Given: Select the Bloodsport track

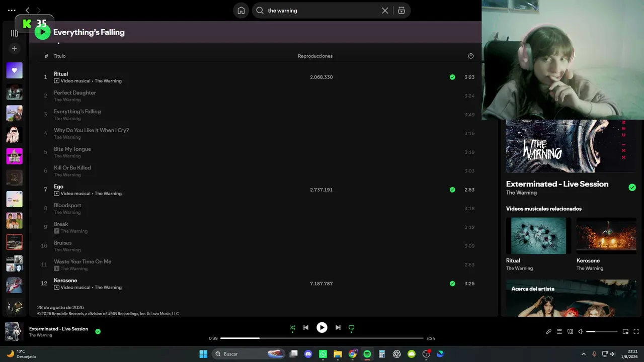Looking at the screenshot, I should pyautogui.click(x=67, y=205).
